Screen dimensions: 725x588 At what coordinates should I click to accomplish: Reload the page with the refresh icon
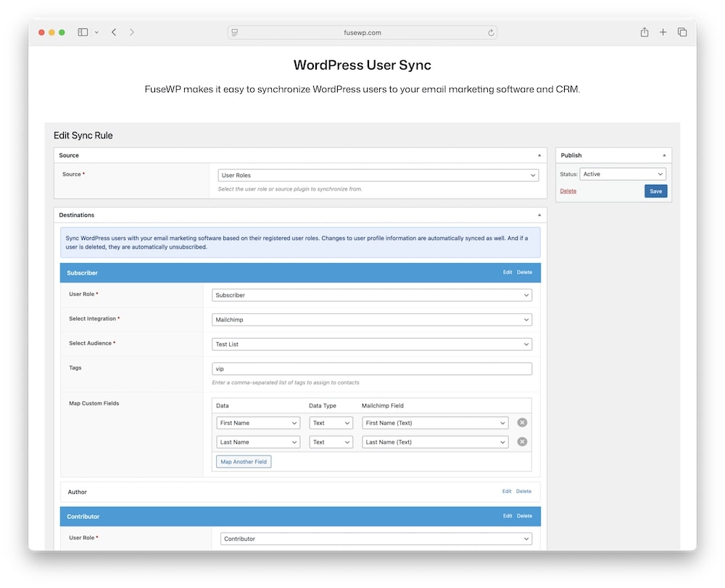tap(491, 33)
